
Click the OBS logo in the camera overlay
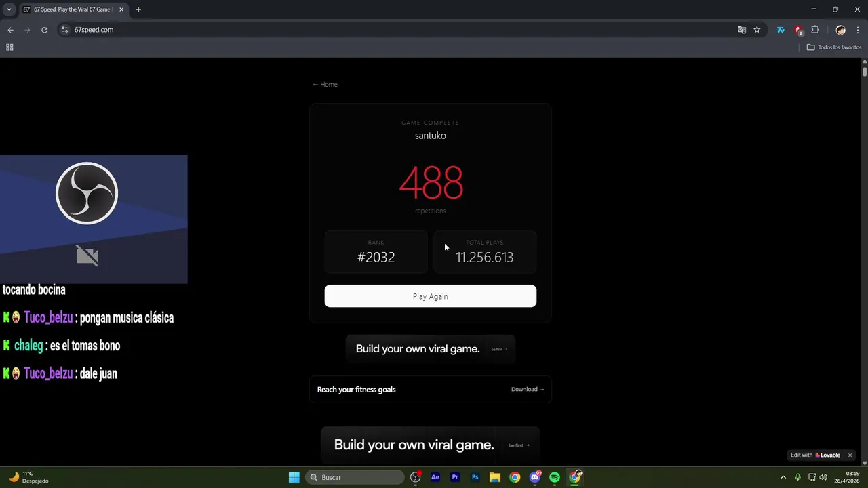click(x=87, y=193)
